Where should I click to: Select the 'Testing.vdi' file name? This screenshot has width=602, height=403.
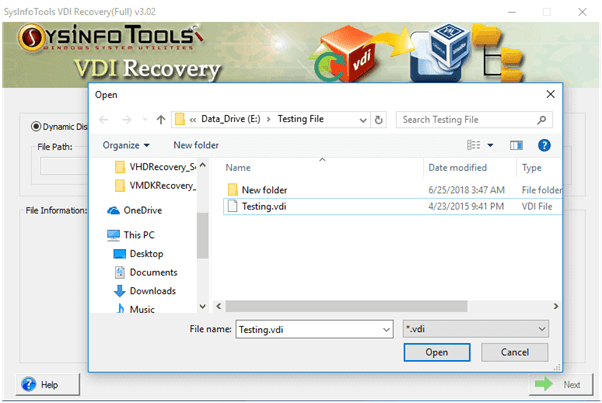coord(264,206)
